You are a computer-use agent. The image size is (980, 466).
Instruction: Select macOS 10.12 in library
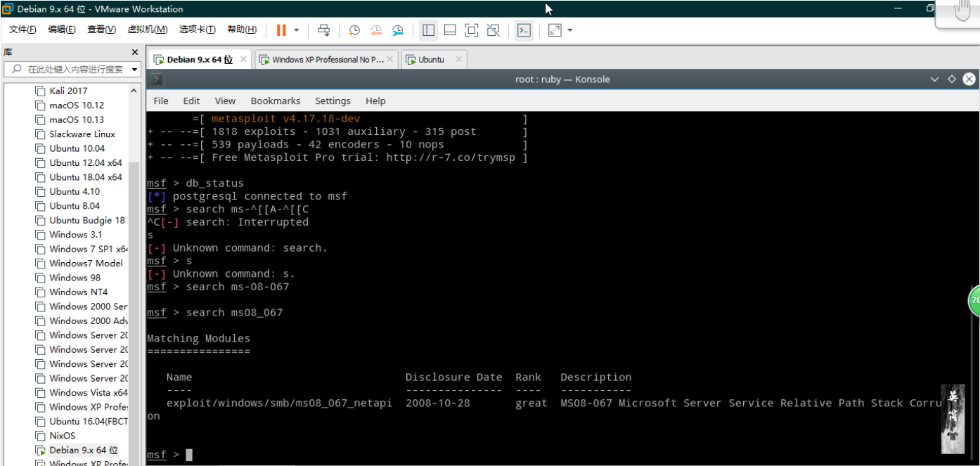tap(76, 105)
